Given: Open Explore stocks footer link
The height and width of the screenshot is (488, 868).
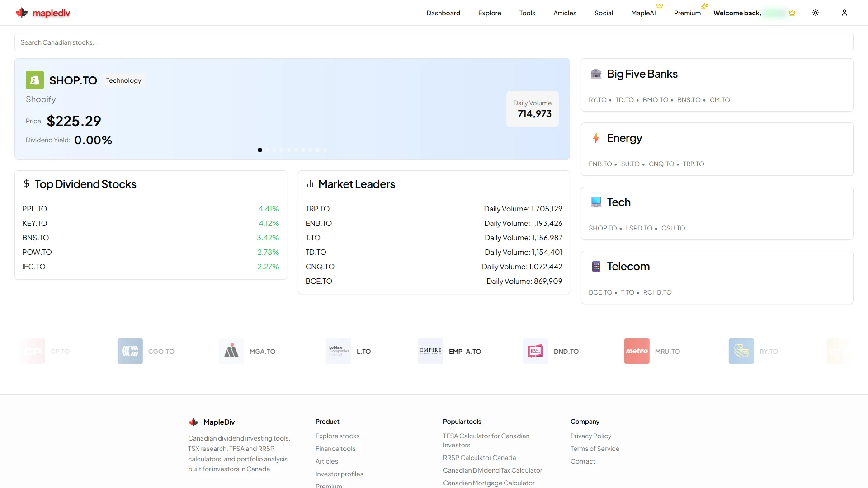Looking at the screenshot, I should 337,436.
